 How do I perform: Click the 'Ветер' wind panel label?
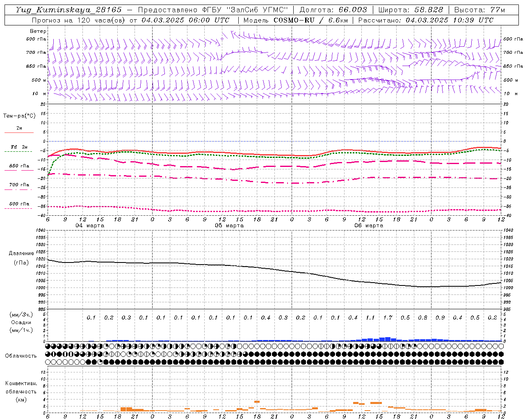click(x=38, y=31)
